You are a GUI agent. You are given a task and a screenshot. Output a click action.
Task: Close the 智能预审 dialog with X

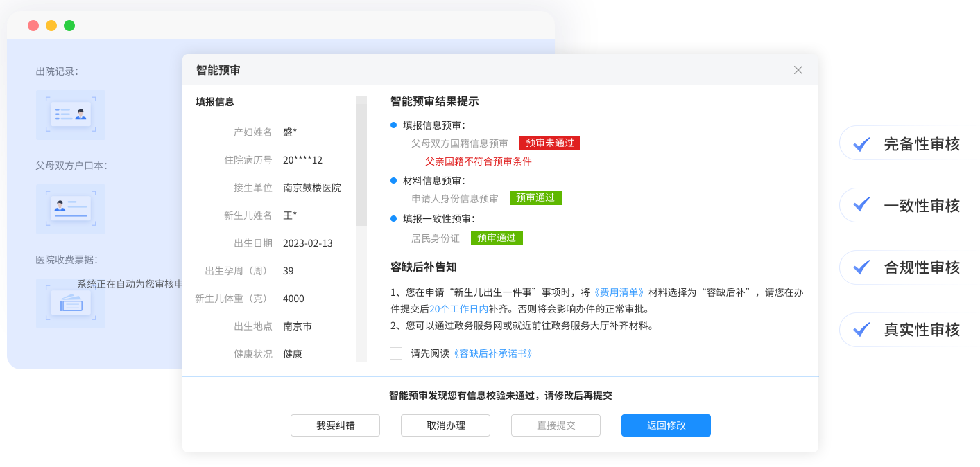click(798, 70)
